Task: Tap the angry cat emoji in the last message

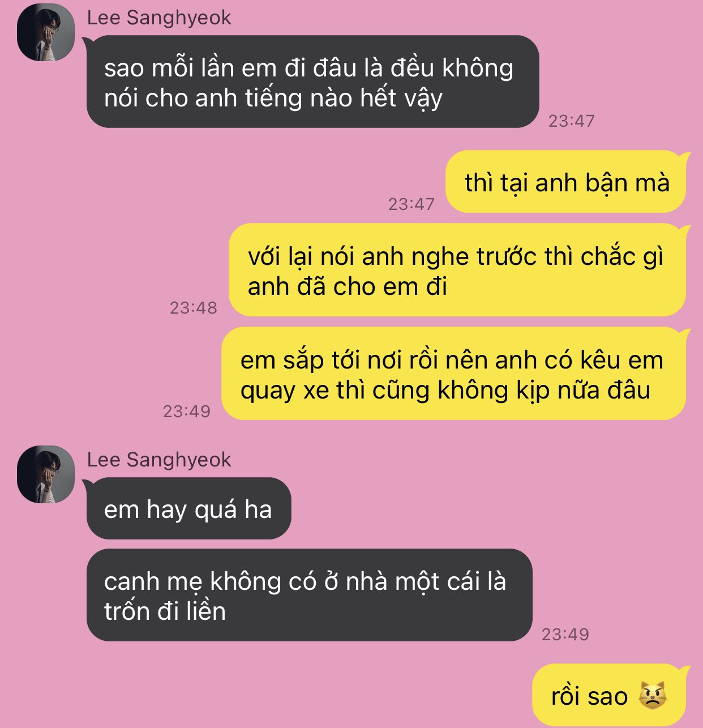Action: [x=652, y=696]
